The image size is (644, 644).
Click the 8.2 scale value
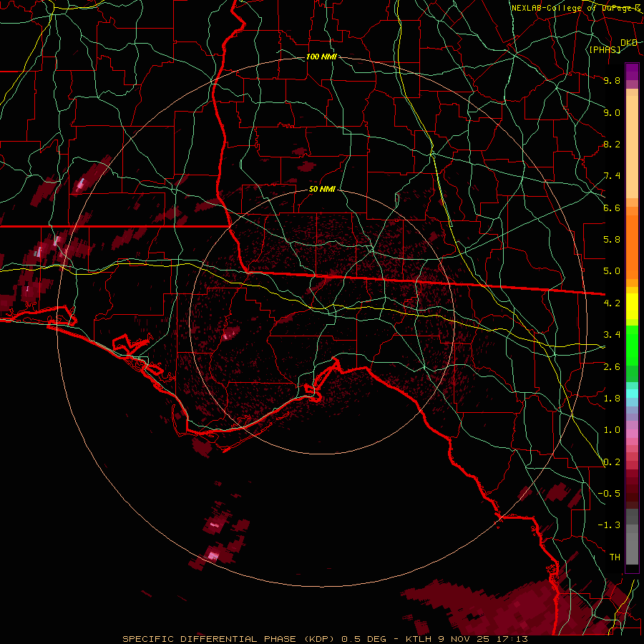tap(612, 145)
